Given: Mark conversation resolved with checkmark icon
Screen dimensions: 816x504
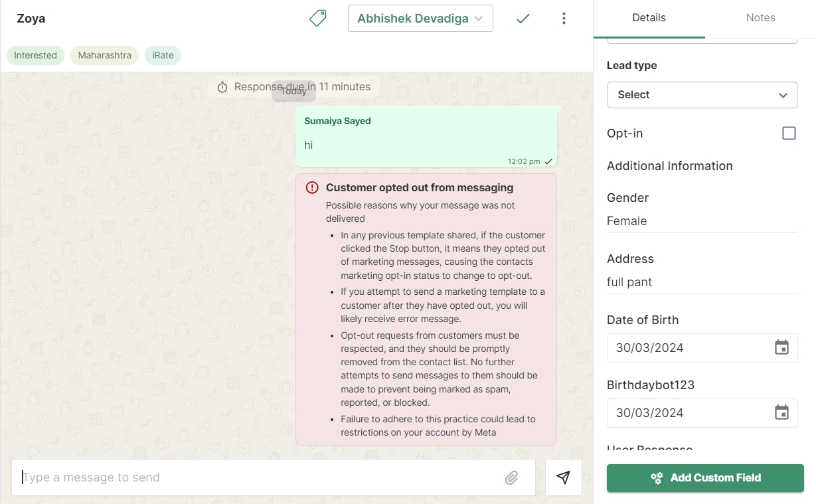Looking at the screenshot, I should pyautogui.click(x=523, y=19).
